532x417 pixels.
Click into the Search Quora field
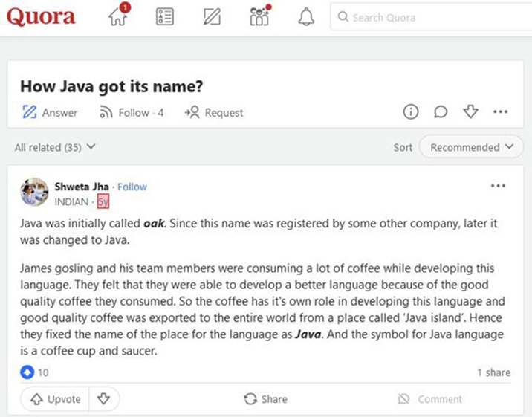pos(431,17)
